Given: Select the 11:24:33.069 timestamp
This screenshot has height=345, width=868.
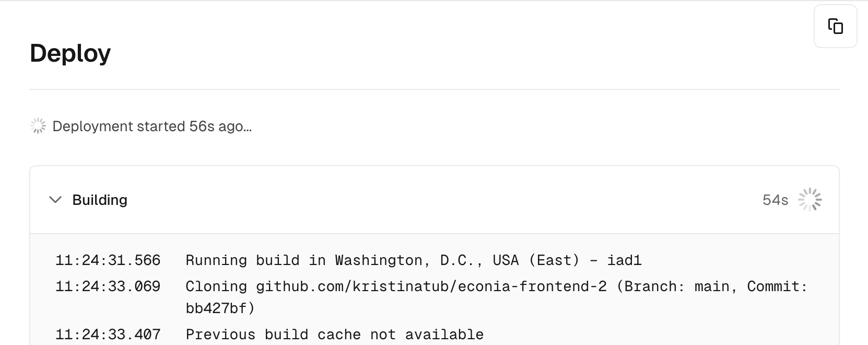Looking at the screenshot, I should coord(108,286).
